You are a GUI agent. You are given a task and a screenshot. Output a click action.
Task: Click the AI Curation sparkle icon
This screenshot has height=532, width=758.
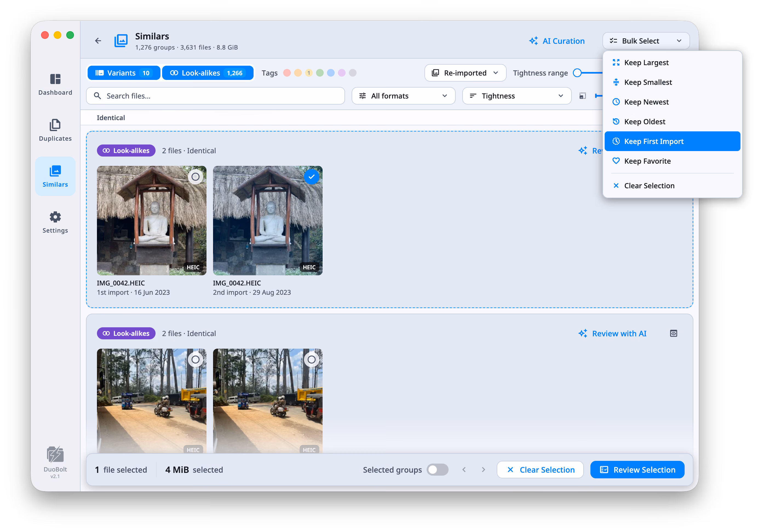tap(533, 41)
